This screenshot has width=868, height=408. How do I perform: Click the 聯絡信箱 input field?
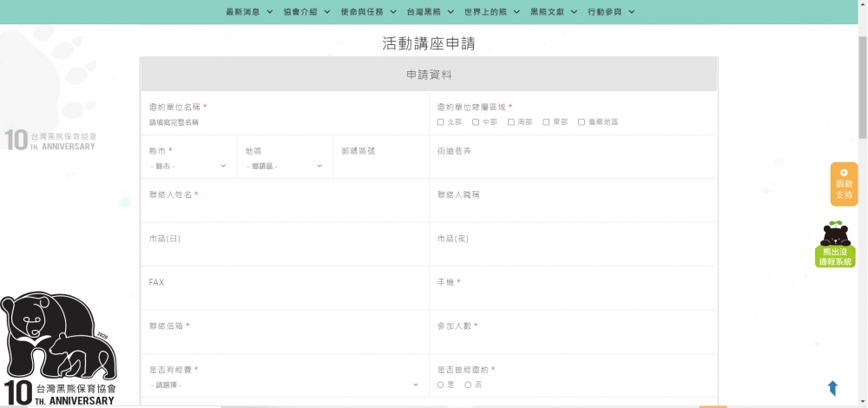(x=285, y=341)
